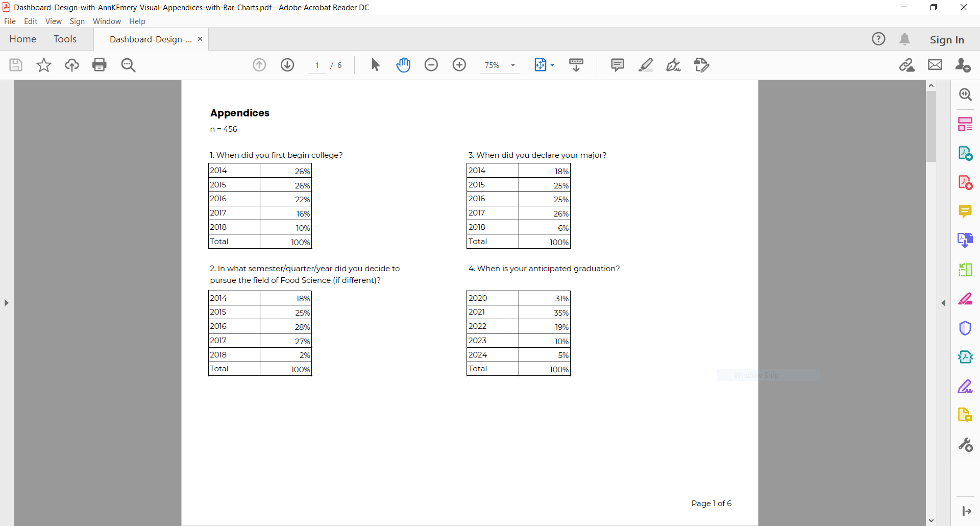Image resolution: width=980 pixels, height=526 pixels.
Task: Go to next page with down arrow
Action: [x=287, y=65]
